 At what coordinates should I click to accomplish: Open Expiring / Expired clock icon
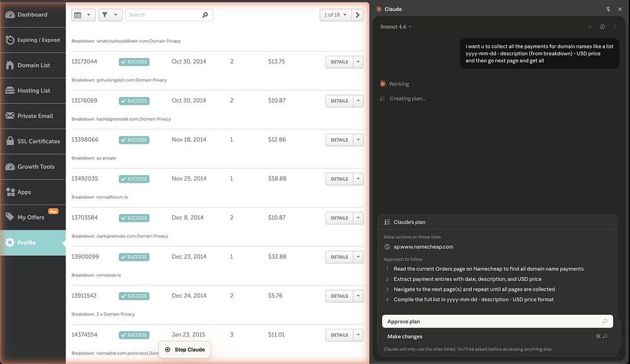10,40
